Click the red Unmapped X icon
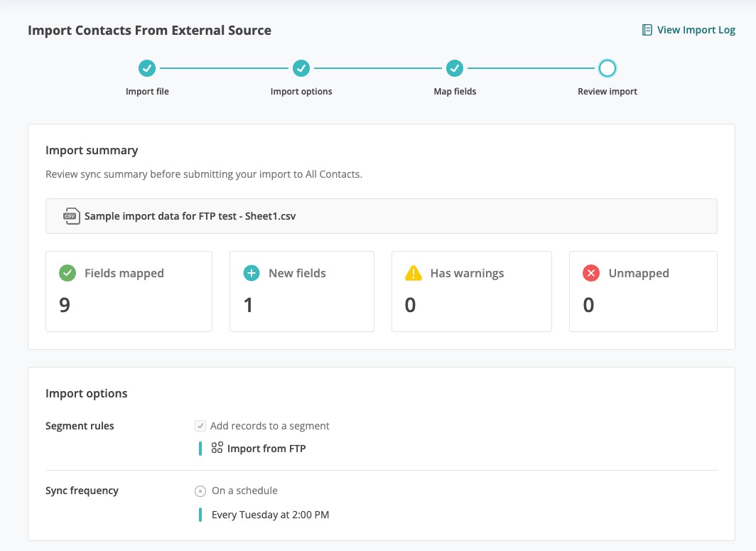The height and width of the screenshot is (551, 756). tap(591, 273)
